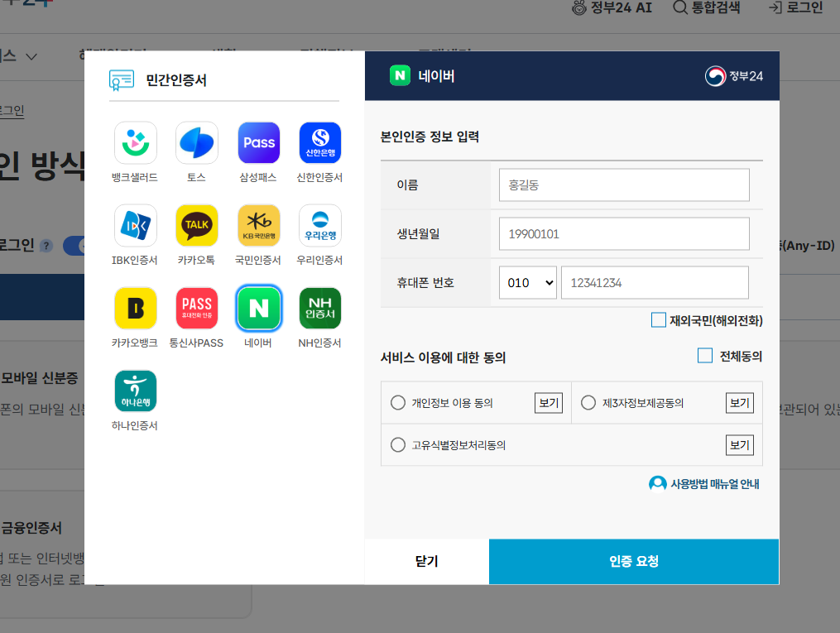The height and width of the screenshot is (633, 840).
Task: View details for 제3자정보제공동의
Action: tap(739, 403)
